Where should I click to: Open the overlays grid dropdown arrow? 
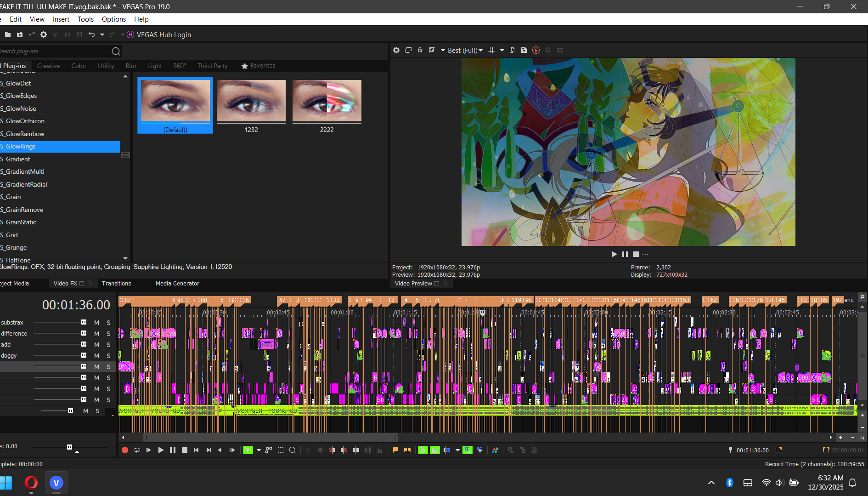[502, 50]
